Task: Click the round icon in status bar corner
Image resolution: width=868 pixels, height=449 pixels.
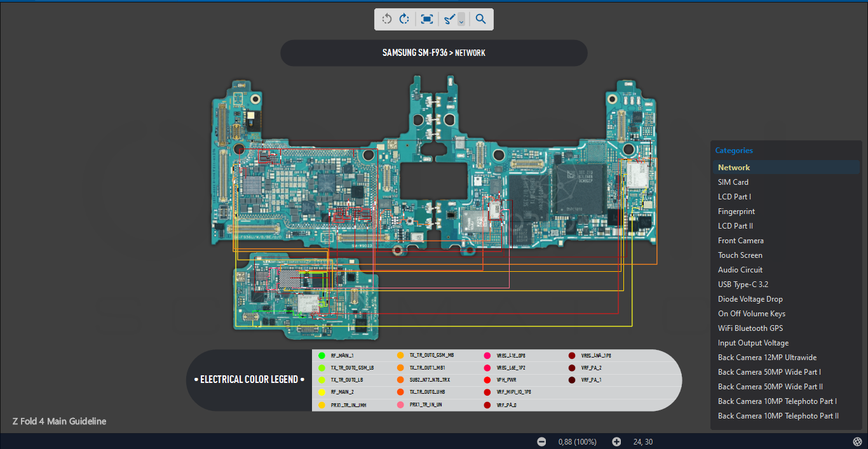Action: (858, 441)
